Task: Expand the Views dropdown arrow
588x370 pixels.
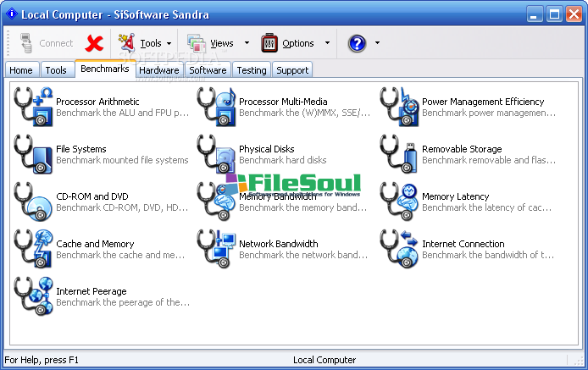Action: click(x=247, y=43)
